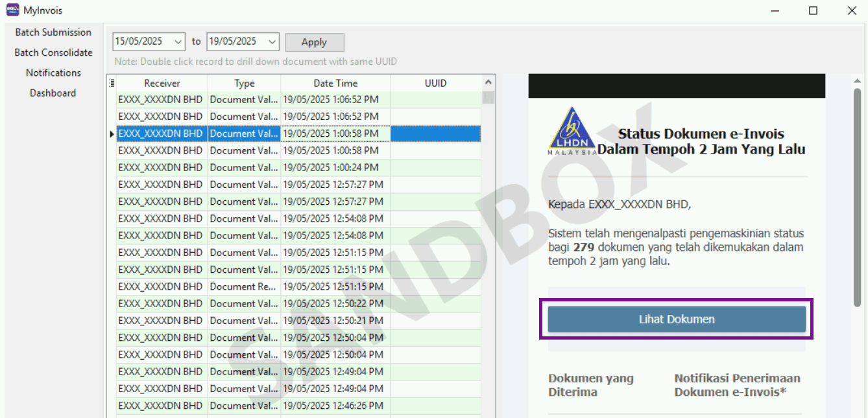Screen dimensions: 868x418
Task: Click the email preview scroll up arrow
Action: [x=857, y=80]
